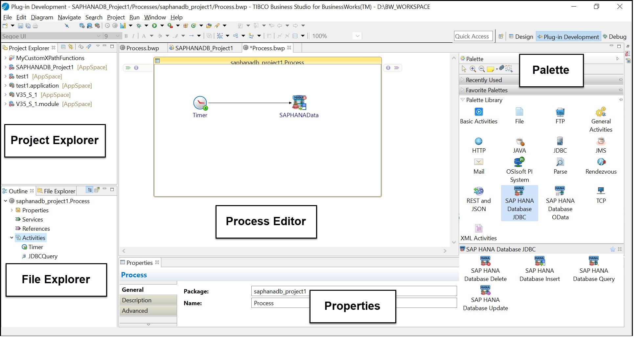The width and height of the screenshot is (644, 340).
Task: Open the XML Activities palette
Action: (x=478, y=233)
